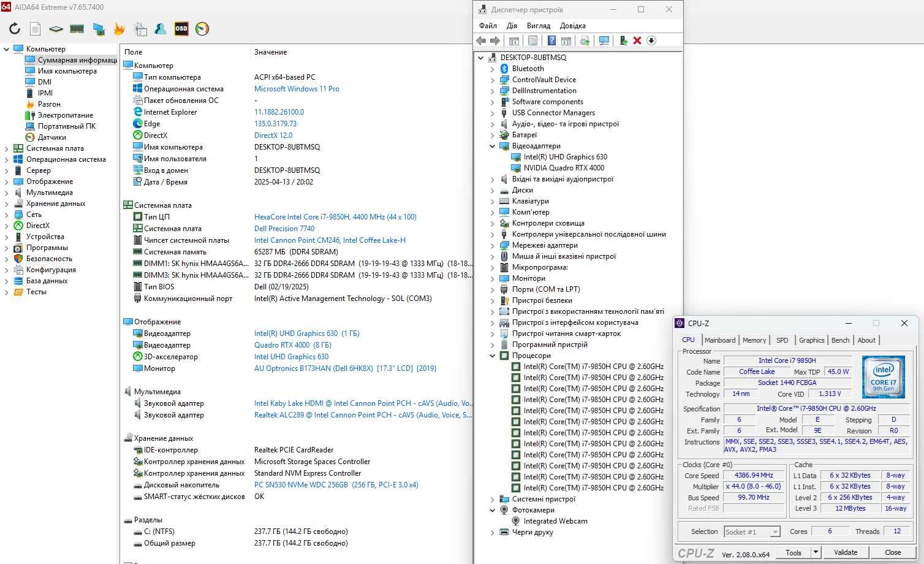924x564 pixels.
Task: Click the Close button in CPU-Z
Action: tap(893, 552)
